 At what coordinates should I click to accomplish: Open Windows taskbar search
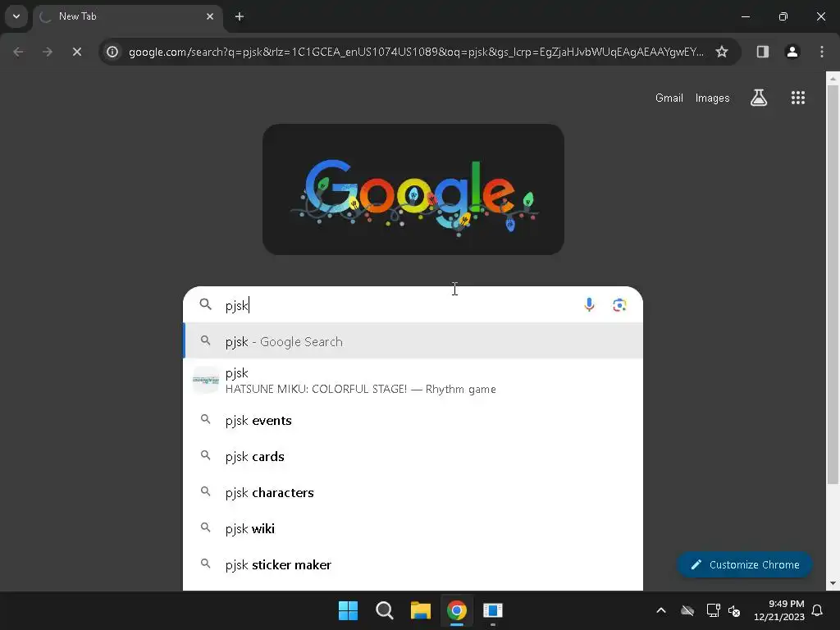pyautogui.click(x=384, y=610)
